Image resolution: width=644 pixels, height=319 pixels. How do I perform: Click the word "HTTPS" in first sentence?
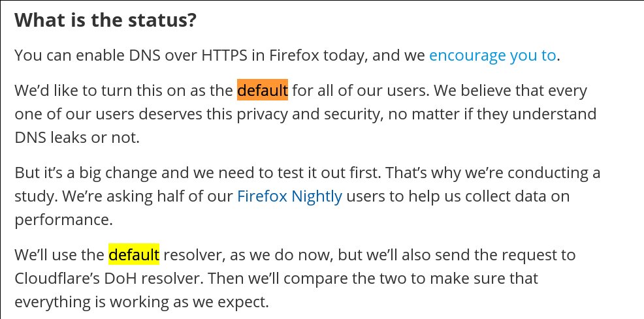tap(224, 55)
